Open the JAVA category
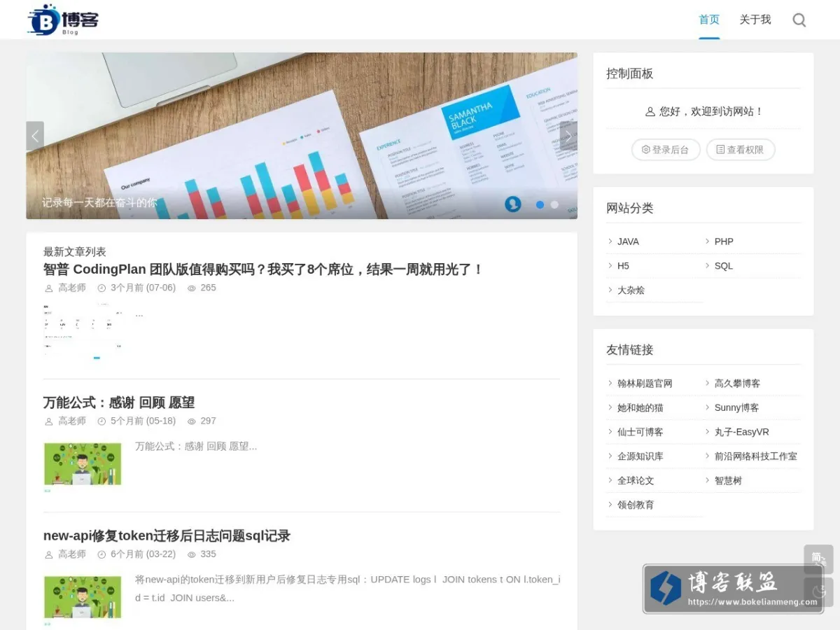The width and height of the screenshot is (840, 630). pos(628,241)
